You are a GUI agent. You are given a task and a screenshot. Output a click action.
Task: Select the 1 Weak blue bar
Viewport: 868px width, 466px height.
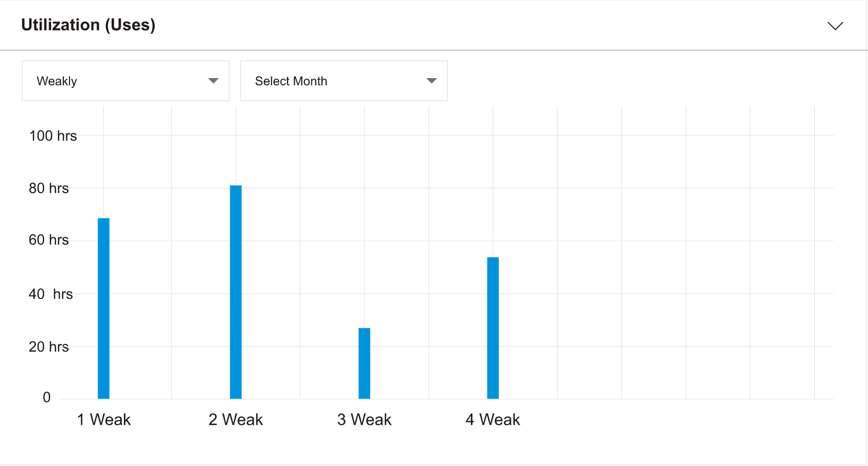coord(103,308)
